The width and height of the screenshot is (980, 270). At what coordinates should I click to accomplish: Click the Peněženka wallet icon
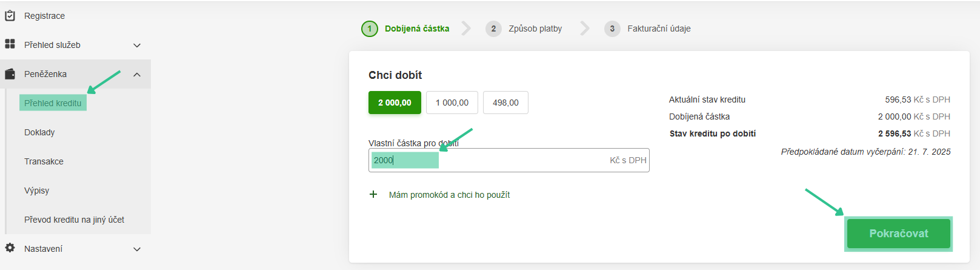[10, 74]
